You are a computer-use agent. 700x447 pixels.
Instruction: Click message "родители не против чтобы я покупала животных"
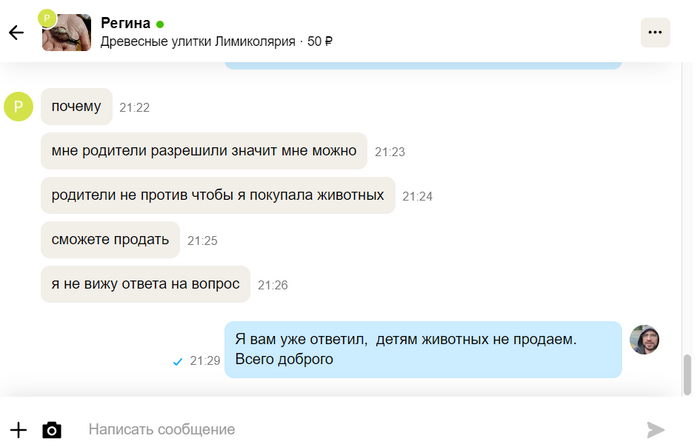click(x=218, y=195)
